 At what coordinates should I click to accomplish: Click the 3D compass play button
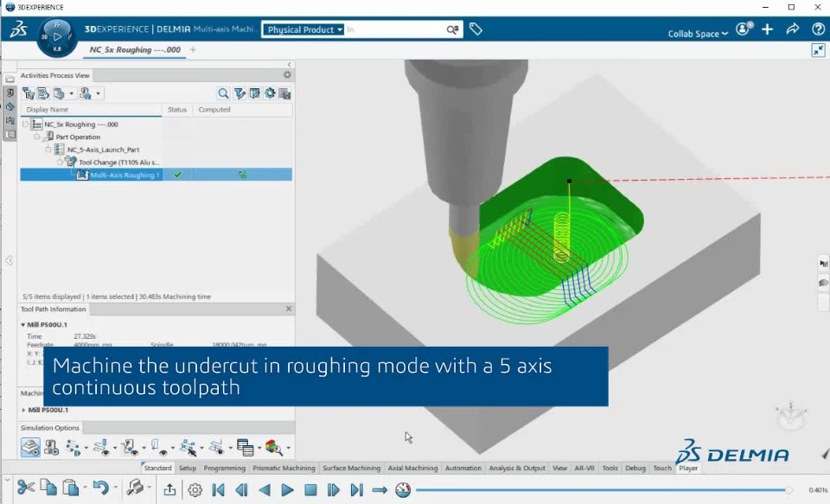click(57, 37)
